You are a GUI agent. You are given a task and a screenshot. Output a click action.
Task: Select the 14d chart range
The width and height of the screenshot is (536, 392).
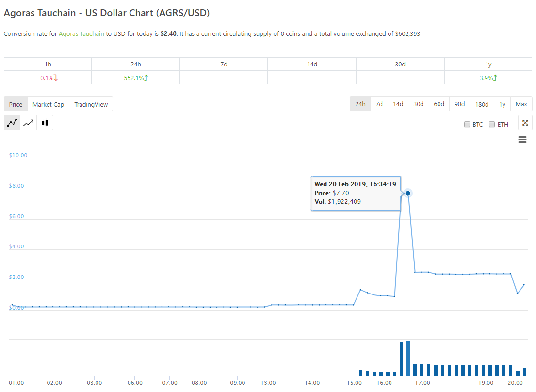coord(398,104)
